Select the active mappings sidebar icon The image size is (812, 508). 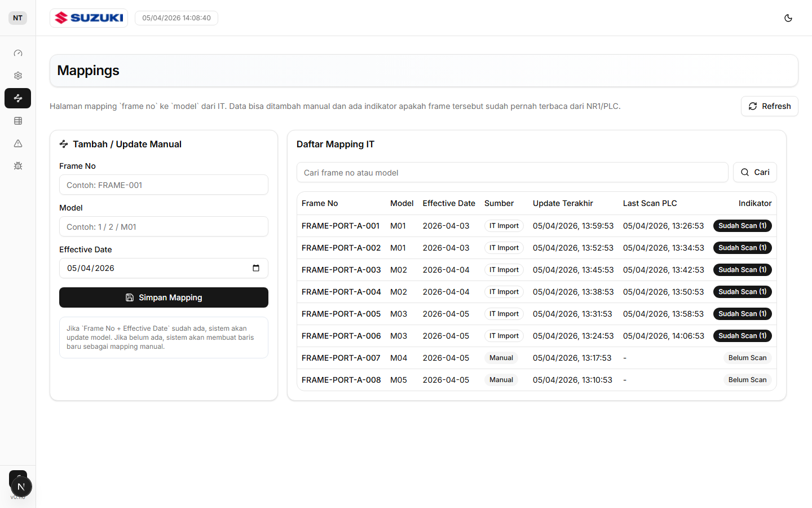pyautogui.click(x=18, y=98)
